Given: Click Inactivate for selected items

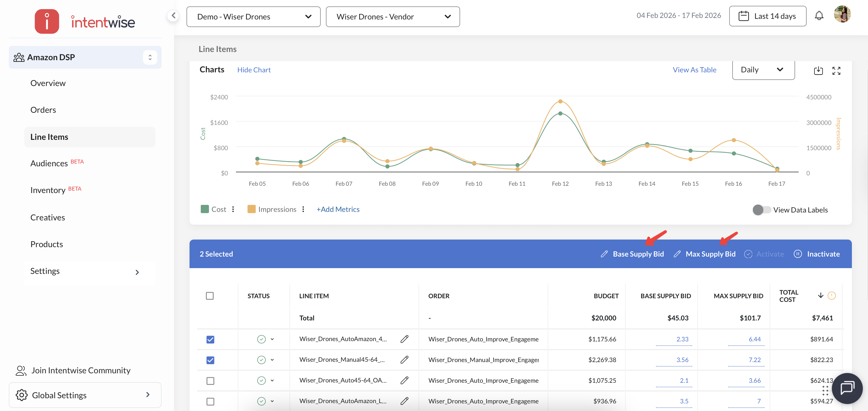Looking at the screenshot, I should click(x=823, y=254).
